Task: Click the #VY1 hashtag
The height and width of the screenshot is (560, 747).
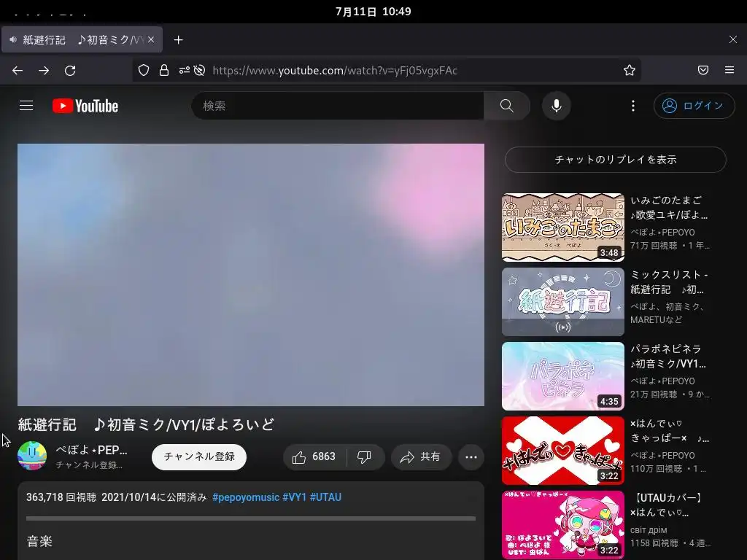Action: (x=295, y=497)
